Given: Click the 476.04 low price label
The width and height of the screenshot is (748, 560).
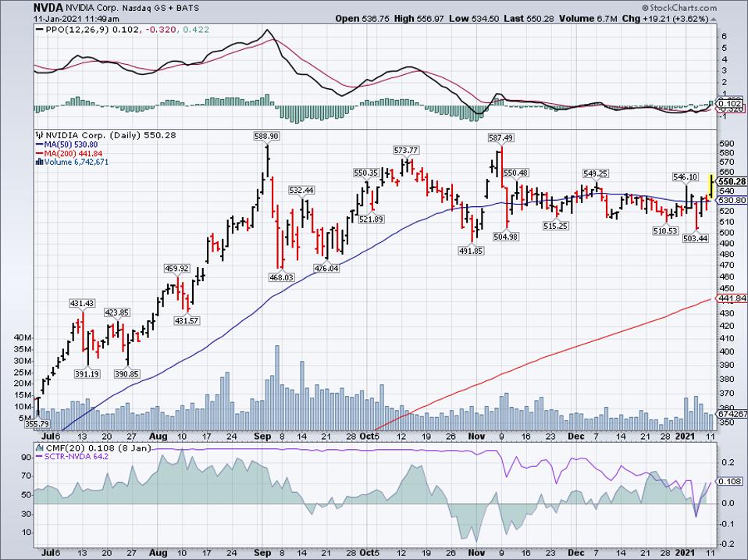Looking at the screenshot, I should pos(326,269).
